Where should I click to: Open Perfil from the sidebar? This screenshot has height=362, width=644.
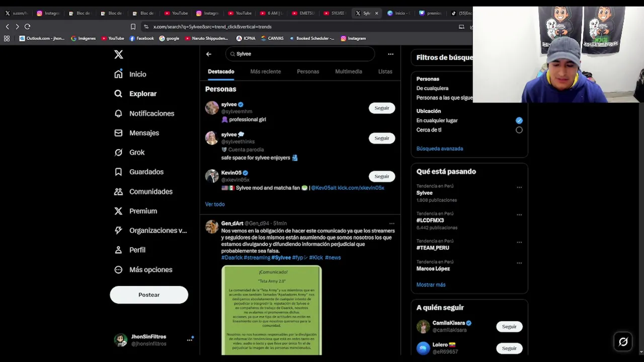pos(130,250)
